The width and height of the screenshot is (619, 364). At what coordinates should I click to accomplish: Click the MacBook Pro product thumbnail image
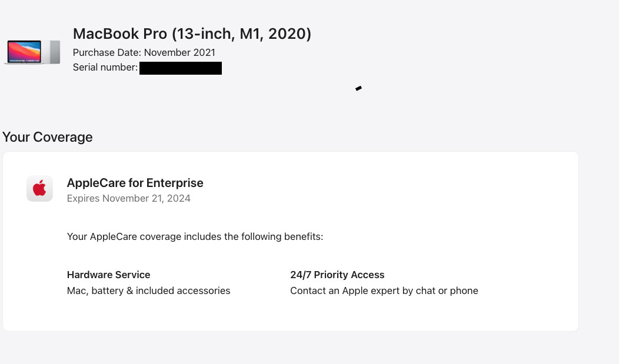point(32,52)
